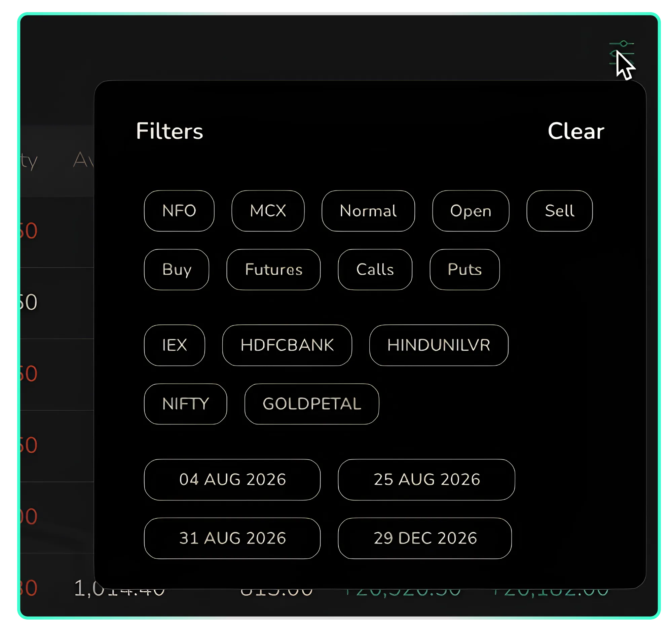Show only Futures contracts
The image size is (672, 628).
[x=273, y=270]
